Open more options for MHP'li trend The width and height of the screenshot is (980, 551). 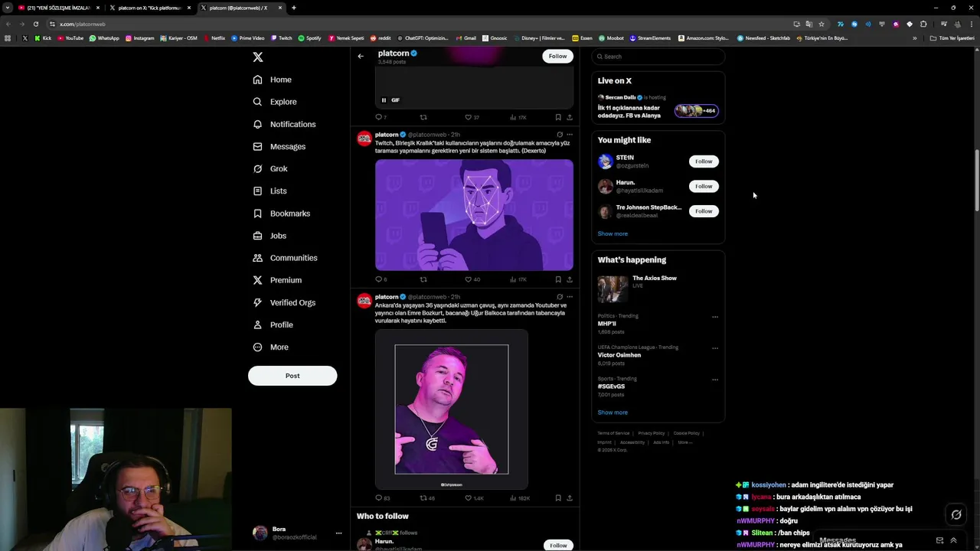tap(715, 317)
